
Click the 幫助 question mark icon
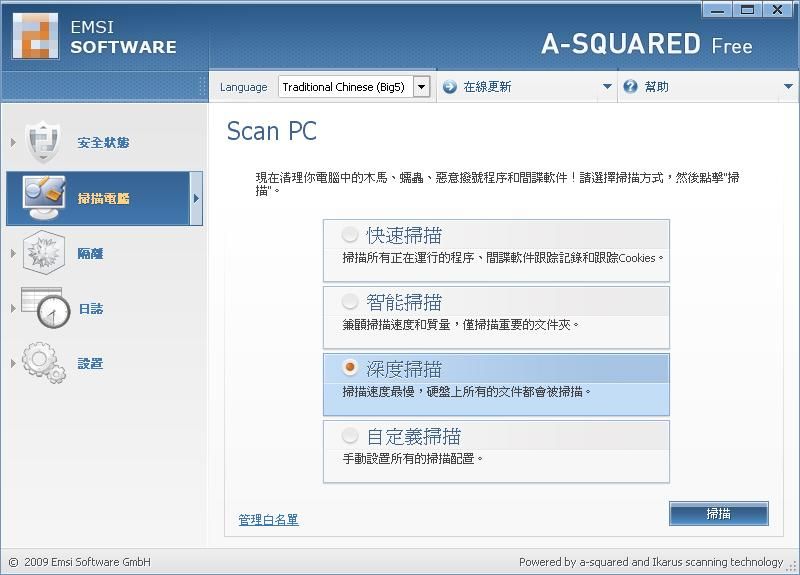pyautogui.click(x=630, y=87)
